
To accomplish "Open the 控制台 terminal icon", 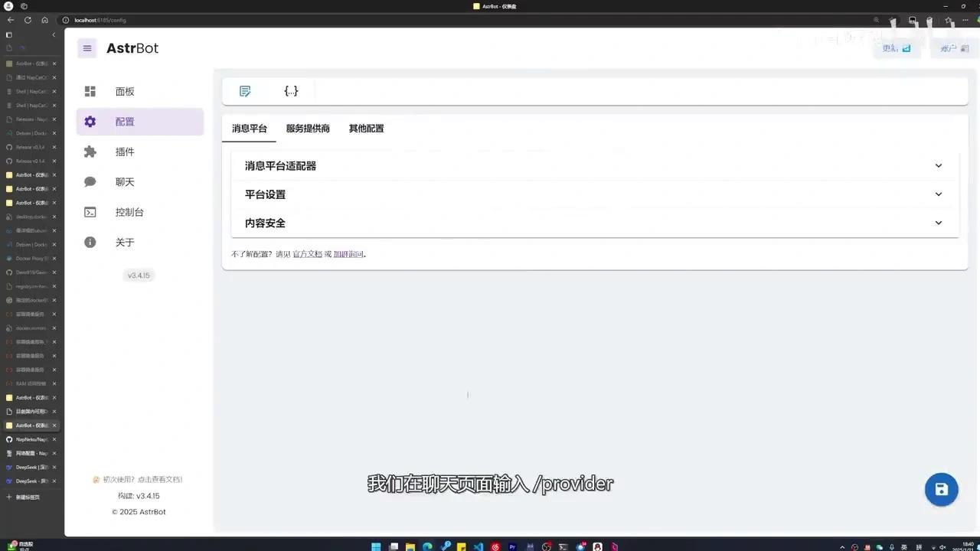I will pos(90,212).
